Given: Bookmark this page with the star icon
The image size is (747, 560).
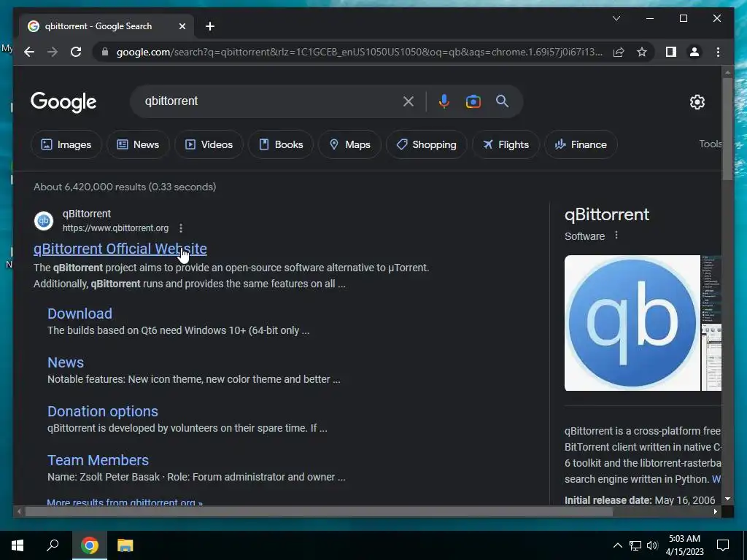Looking at the screenshot, I should (x=642, y=52).
